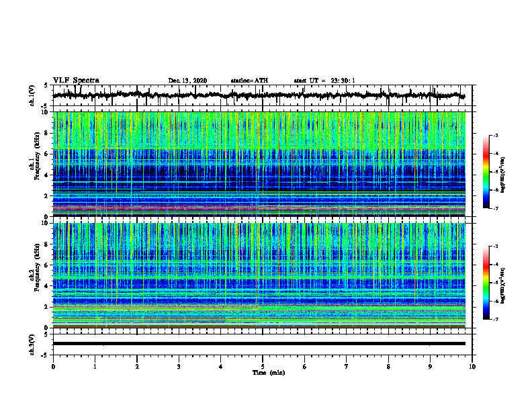The height and width of the screenshot is (411, 532).
Task: Select the "start UT = 23:30: 1" text
Action: (324, 81)
